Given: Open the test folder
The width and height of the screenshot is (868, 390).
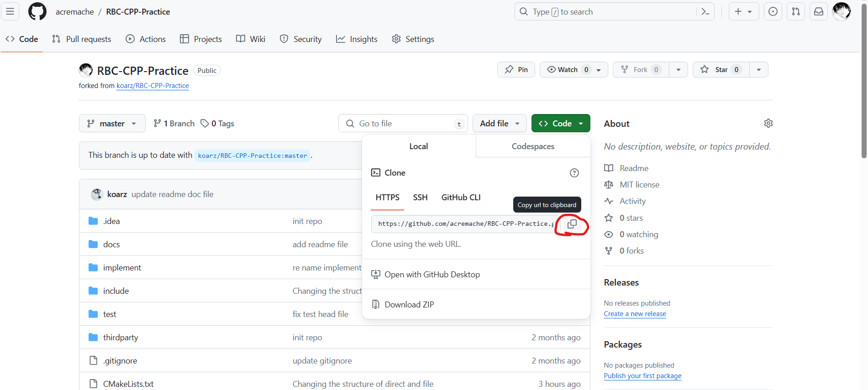Looking at the screenshot, I should 110,314.
